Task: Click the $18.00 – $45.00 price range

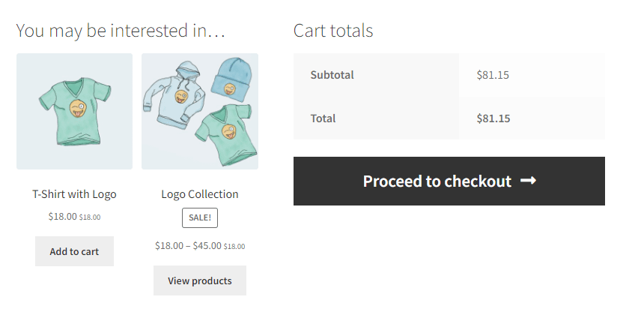Action: click(188, 245)
